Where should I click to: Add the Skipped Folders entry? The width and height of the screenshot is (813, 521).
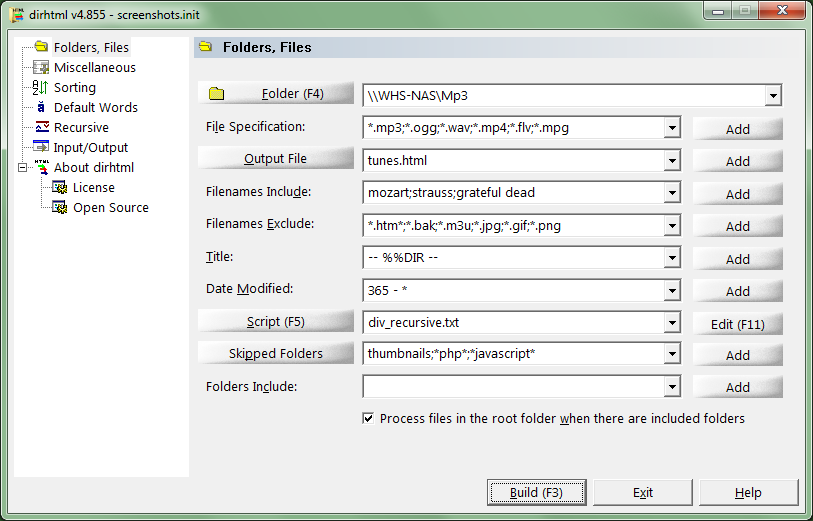(x=738, y=355)
